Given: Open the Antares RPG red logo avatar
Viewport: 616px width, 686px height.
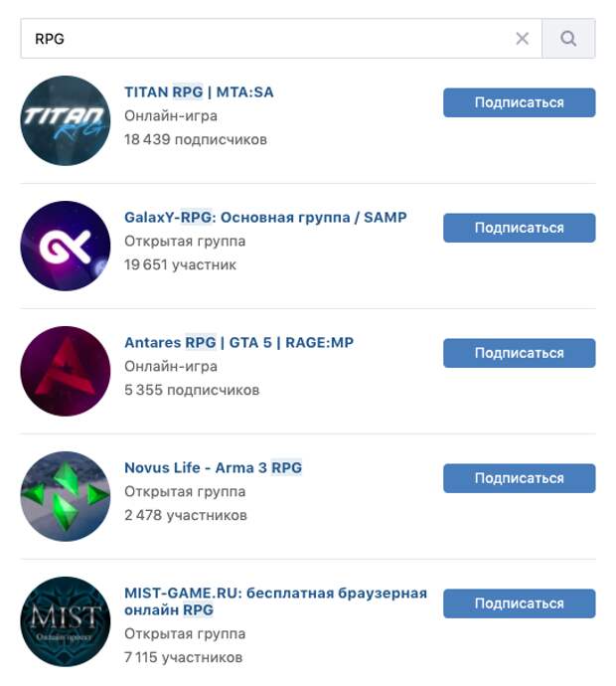Looking at the screenshot, I should (66, 371).
